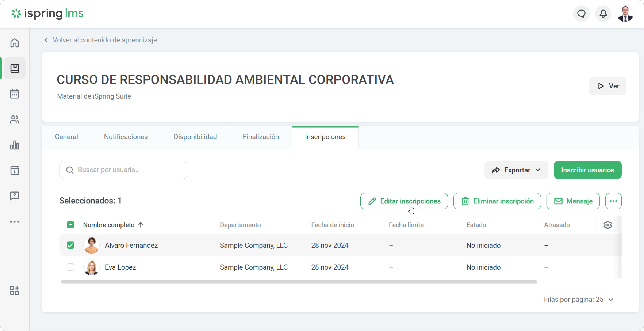
Task: Switch to the Notificaciones tab
Action: pos(126,137)
